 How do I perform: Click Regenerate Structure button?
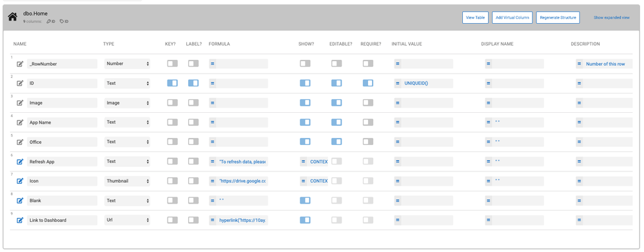(x=558, y=17)
